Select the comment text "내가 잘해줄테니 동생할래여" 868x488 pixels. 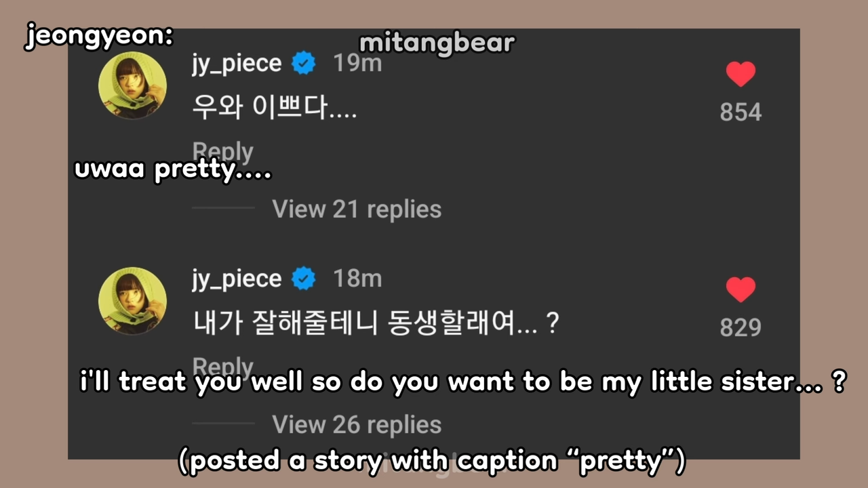pos(375,324)
